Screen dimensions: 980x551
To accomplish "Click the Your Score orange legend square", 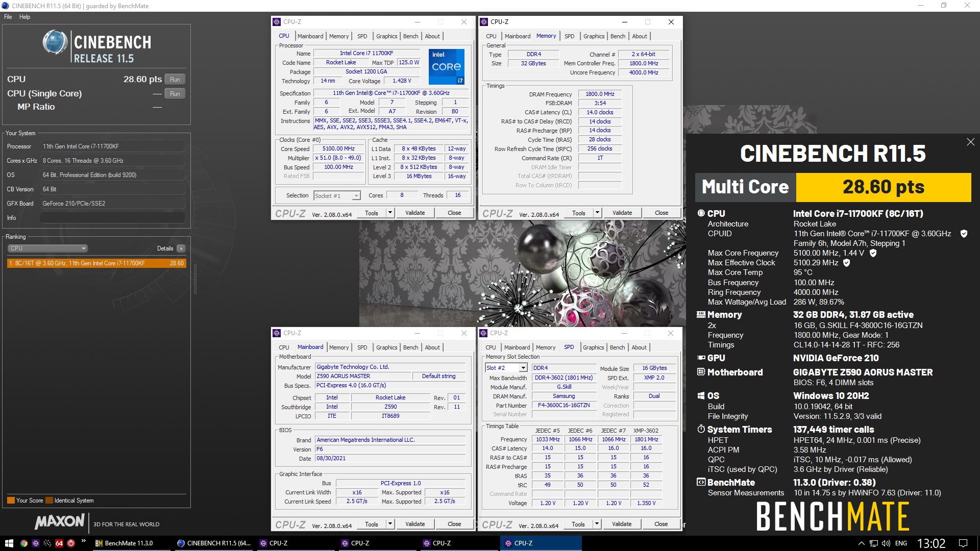I will (11, 500).
